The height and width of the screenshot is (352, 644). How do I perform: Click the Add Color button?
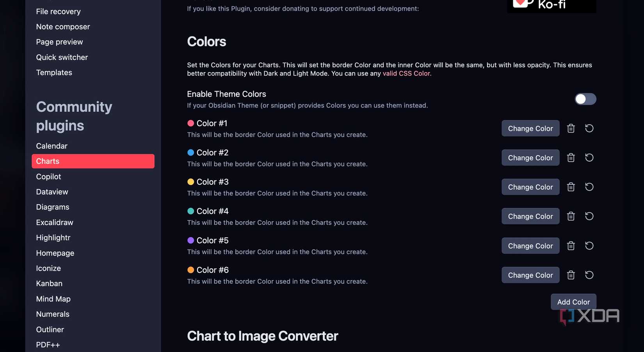(573, 302)
